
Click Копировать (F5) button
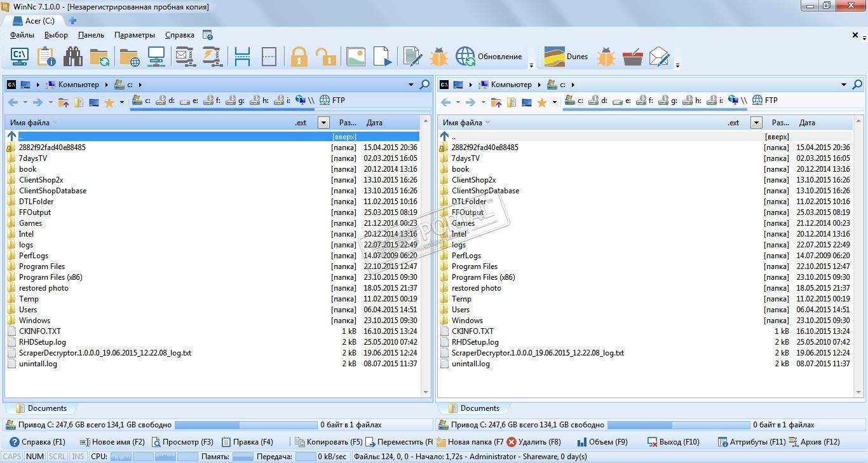click(x=328, y=442)
